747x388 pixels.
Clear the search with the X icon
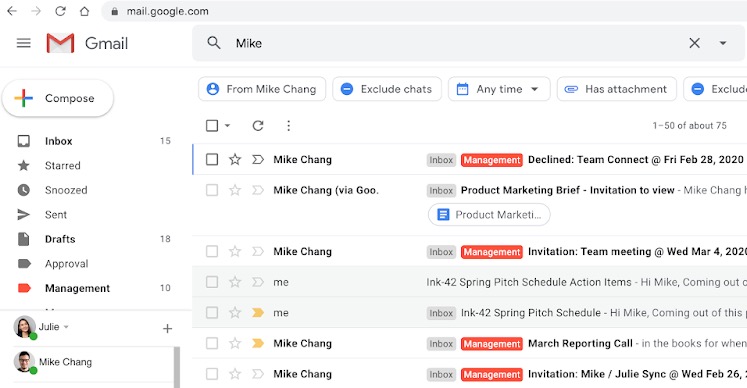click(694, 43)
